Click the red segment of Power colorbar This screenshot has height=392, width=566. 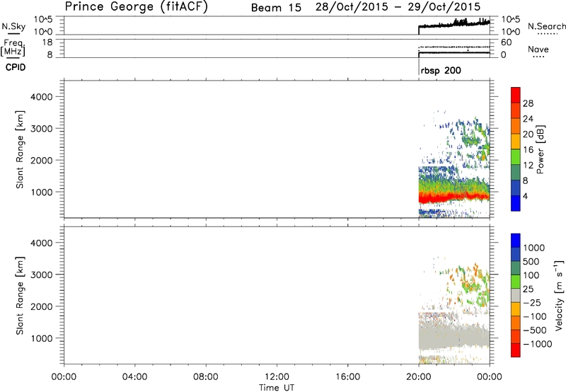(516, 95)
